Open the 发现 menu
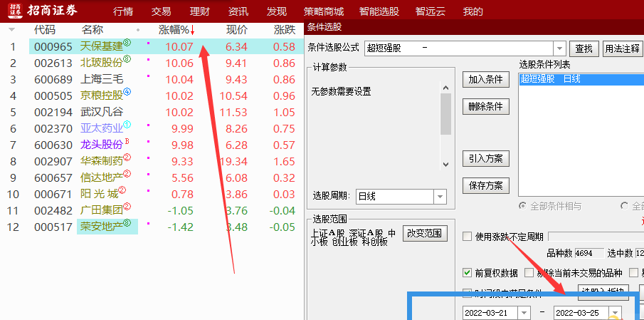644x320 pixels. pyautogui.click(x=276, y=11)
